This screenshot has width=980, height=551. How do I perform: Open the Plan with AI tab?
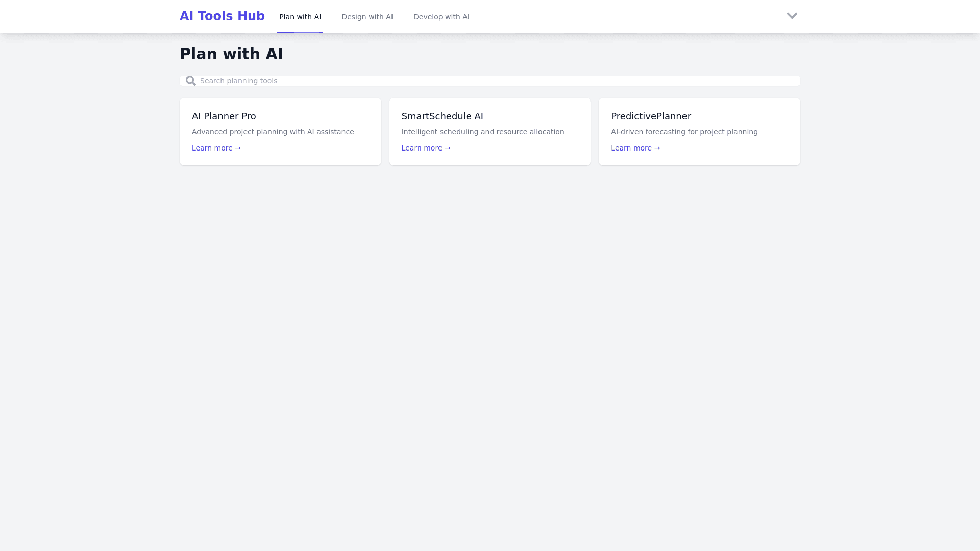[x=300, y=17]
